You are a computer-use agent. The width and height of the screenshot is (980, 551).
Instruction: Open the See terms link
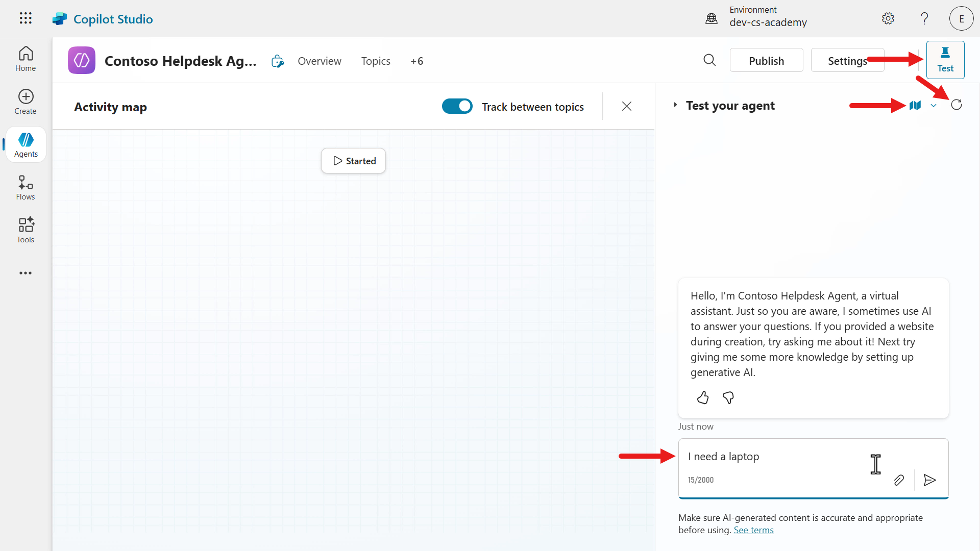[x=753, y=530]
